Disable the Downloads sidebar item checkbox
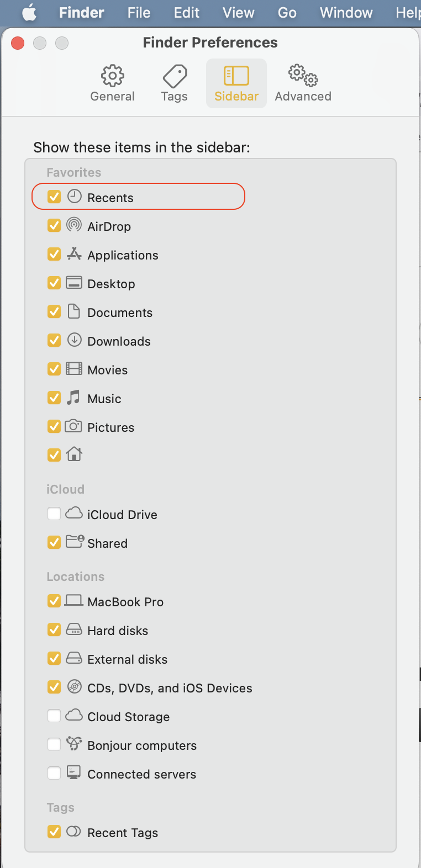The width and height of the screenshot is (421, 868). pyautogui.click(x=54, y=340)
